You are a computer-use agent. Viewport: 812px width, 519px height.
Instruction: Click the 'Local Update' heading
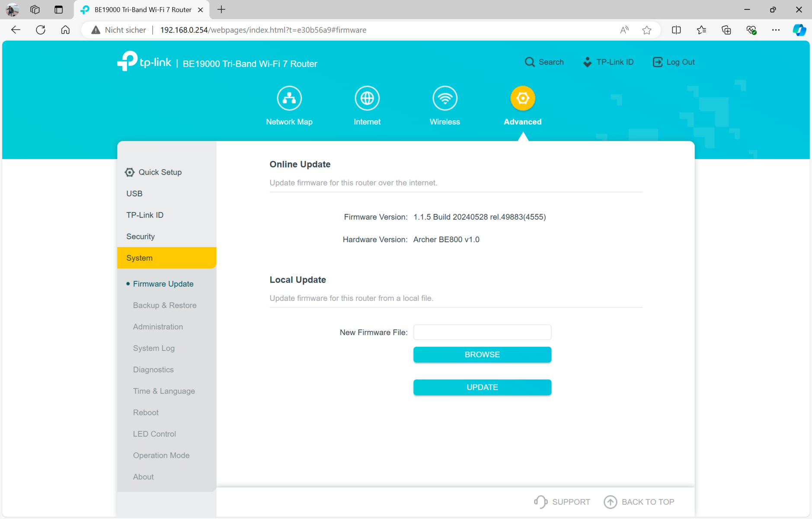298,280
